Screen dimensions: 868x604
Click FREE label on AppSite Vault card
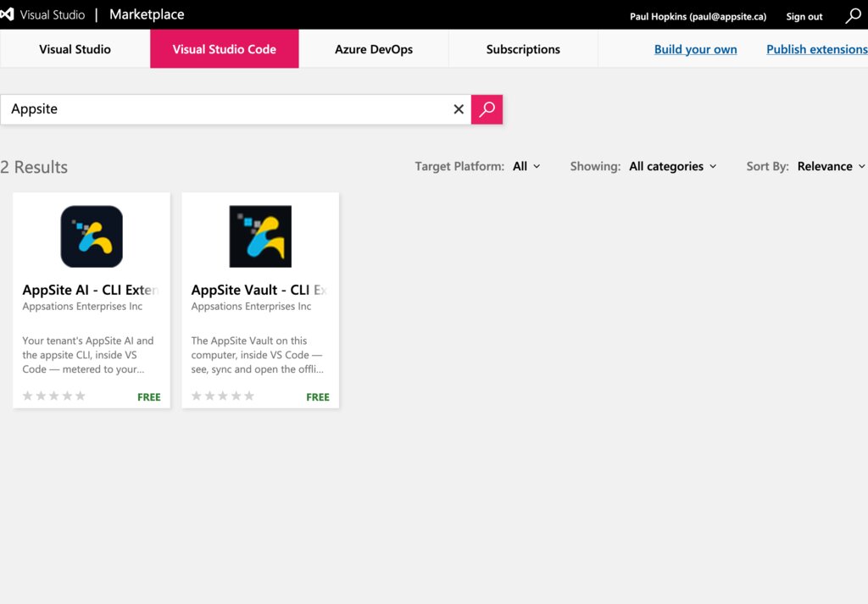pyautogui.click(x=318, y=397)
